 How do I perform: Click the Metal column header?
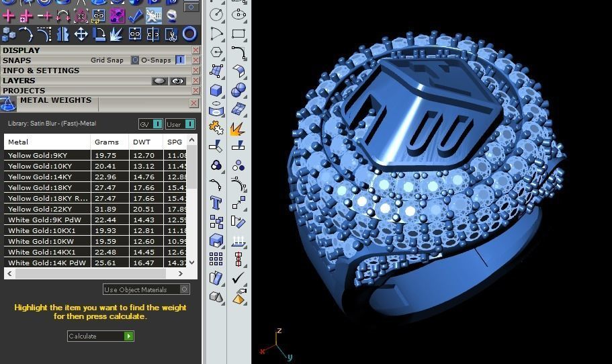(x=47, y=142)
